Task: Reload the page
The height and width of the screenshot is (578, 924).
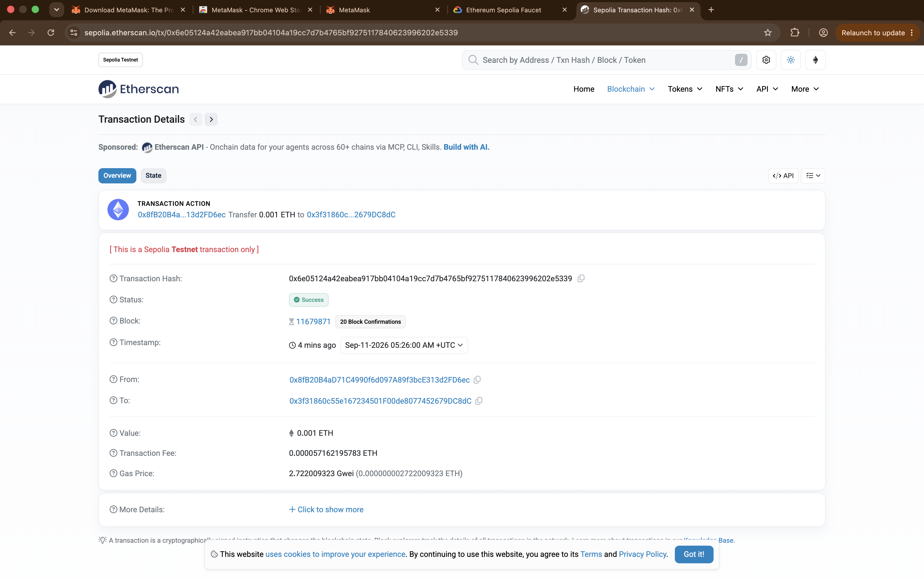Action: click(51, 33)
